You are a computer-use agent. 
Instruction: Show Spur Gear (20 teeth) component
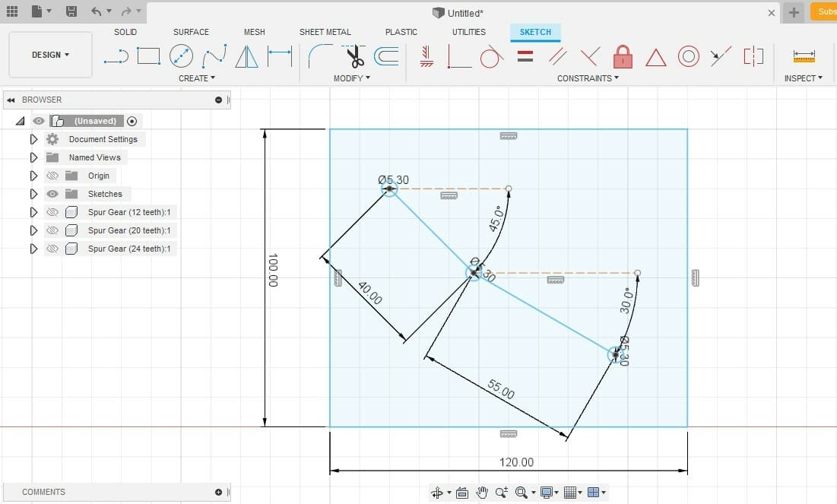(53, 230)
